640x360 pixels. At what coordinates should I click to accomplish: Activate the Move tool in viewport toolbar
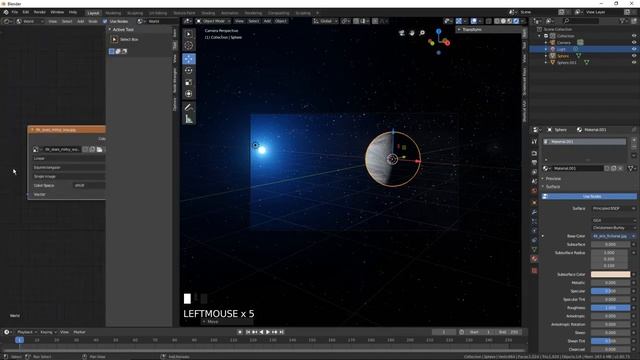pos(189,59)
